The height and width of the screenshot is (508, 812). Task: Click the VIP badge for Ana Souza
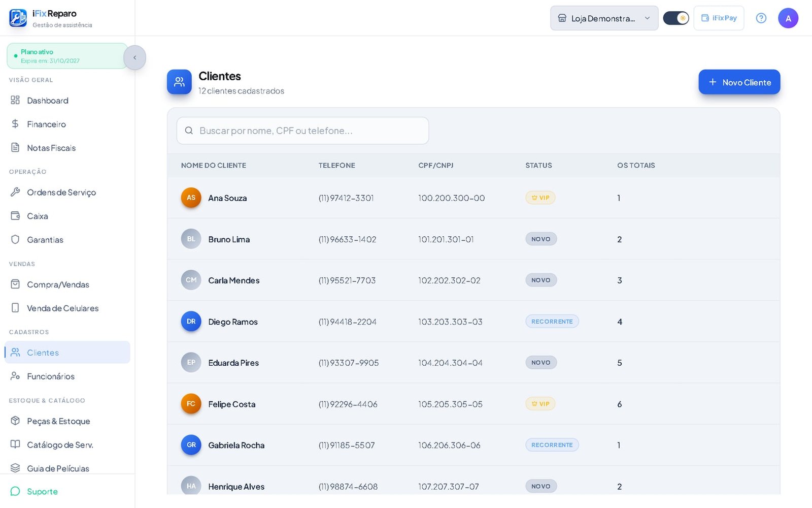coord(540,198)
